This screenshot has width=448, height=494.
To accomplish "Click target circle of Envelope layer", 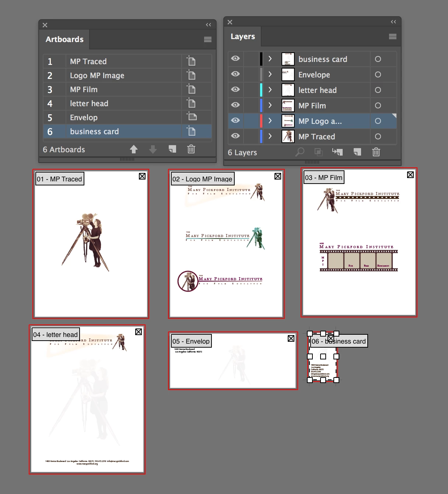I will pyautogui.click(x=378, y=74).
